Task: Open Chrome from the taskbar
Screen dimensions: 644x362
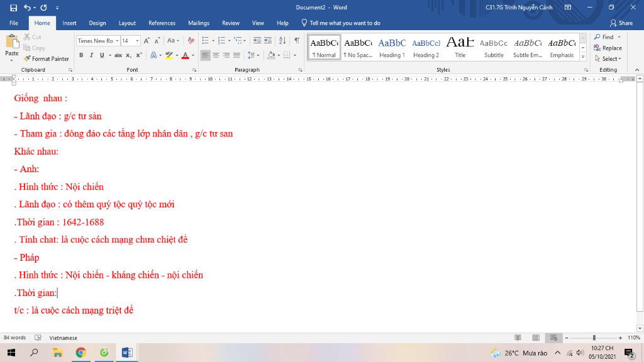Action: [80, 353]
